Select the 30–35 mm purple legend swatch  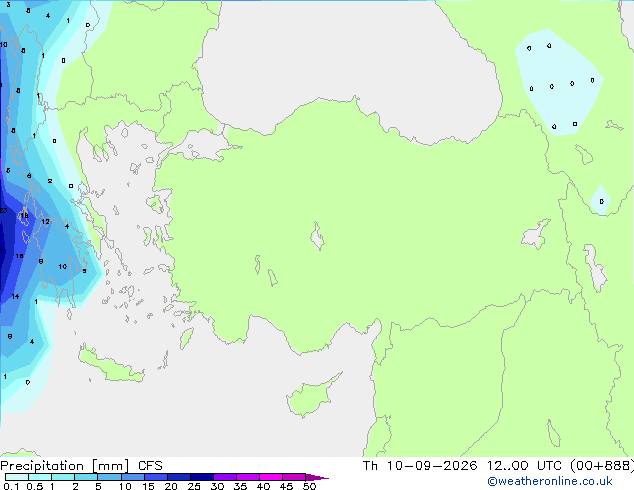(224, 477)
